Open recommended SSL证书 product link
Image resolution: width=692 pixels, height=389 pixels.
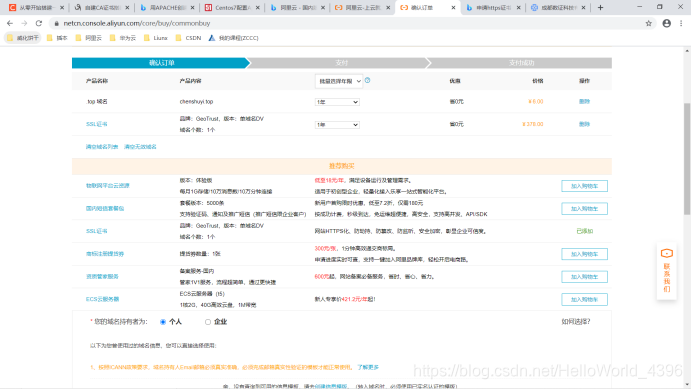[97, 231]
